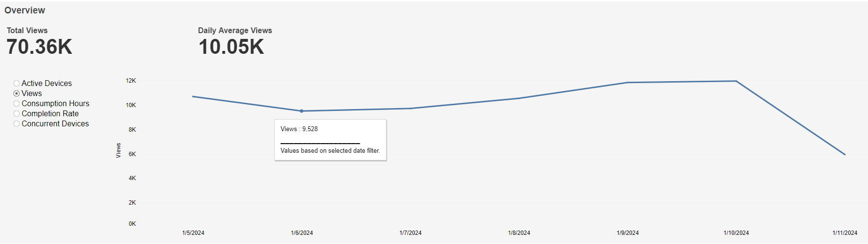
Task: Select the Active Devices radio button
Action: pos(17,84)
